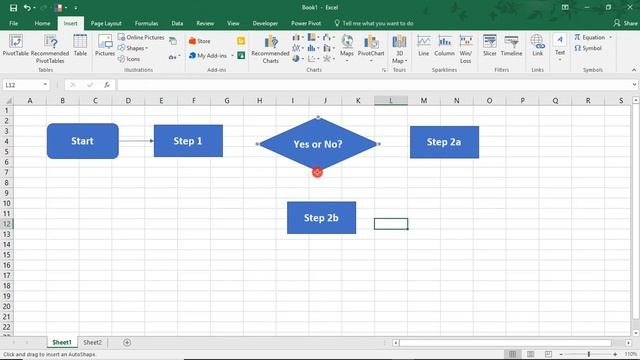Choose Online Pictures
The height and width of the screenshot is (360, 640).
click(x=141, y=37)
